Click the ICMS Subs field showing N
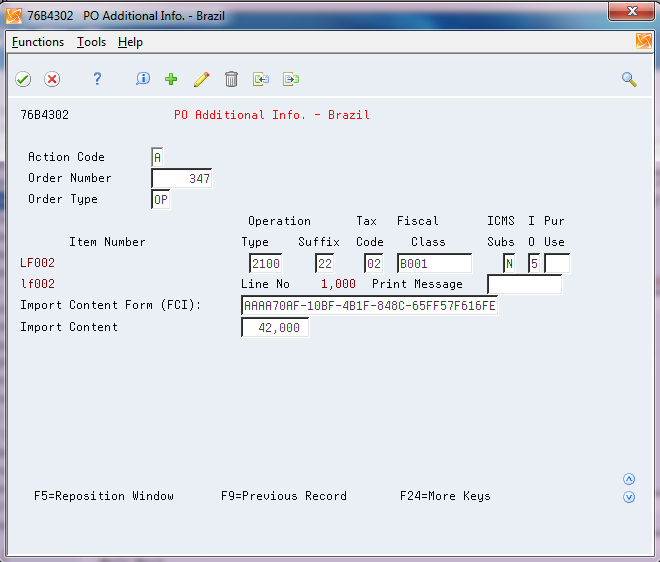Viewport: 660px width, 562px height. [509, 264]
